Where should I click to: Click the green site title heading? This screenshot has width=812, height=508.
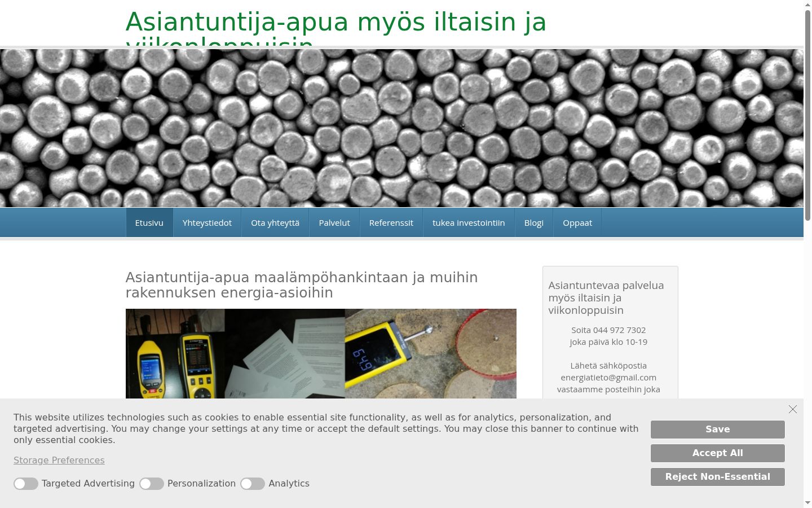336,27
